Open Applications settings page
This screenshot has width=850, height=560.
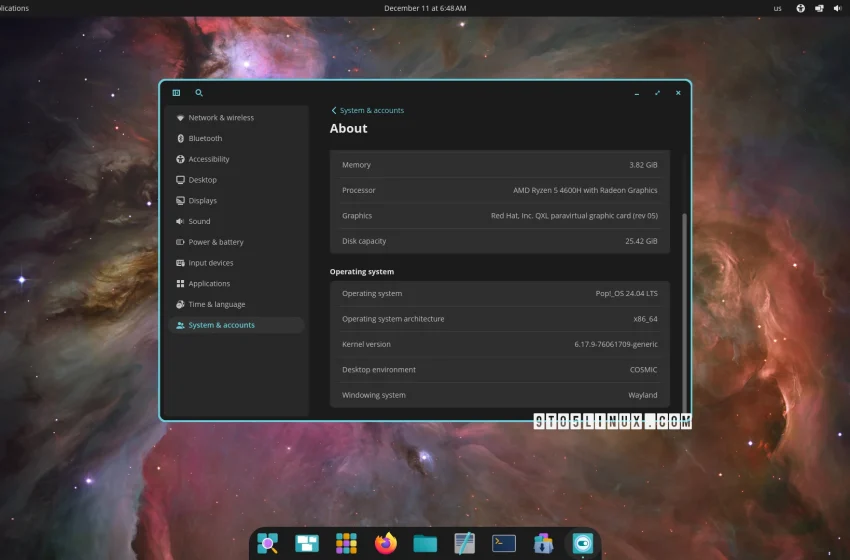click(236, 284)
